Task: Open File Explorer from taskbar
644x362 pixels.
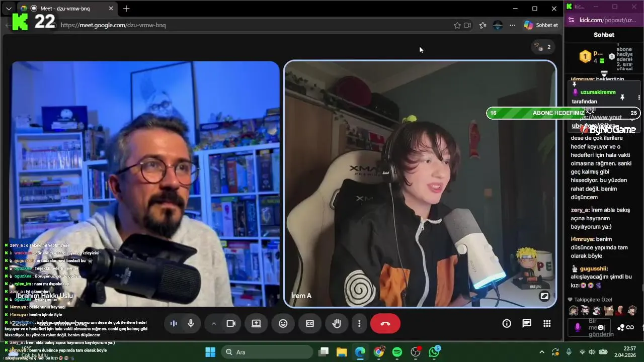Action: tap(342, 352)
